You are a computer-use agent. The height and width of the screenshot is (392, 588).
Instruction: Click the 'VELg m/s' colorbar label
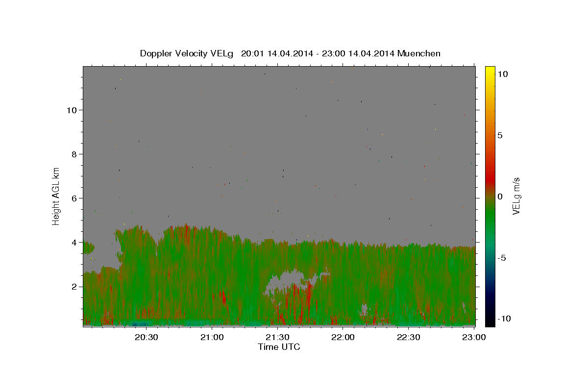[516, 196]
